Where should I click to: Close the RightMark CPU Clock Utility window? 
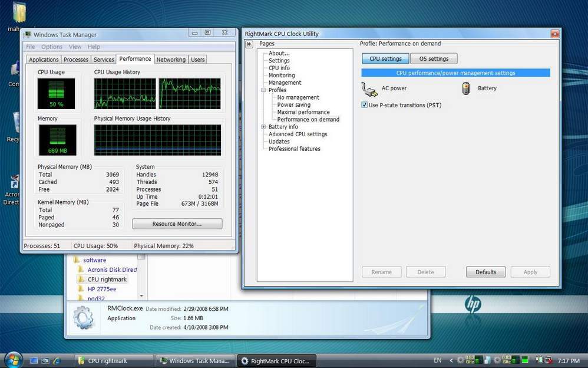(554, 34)
